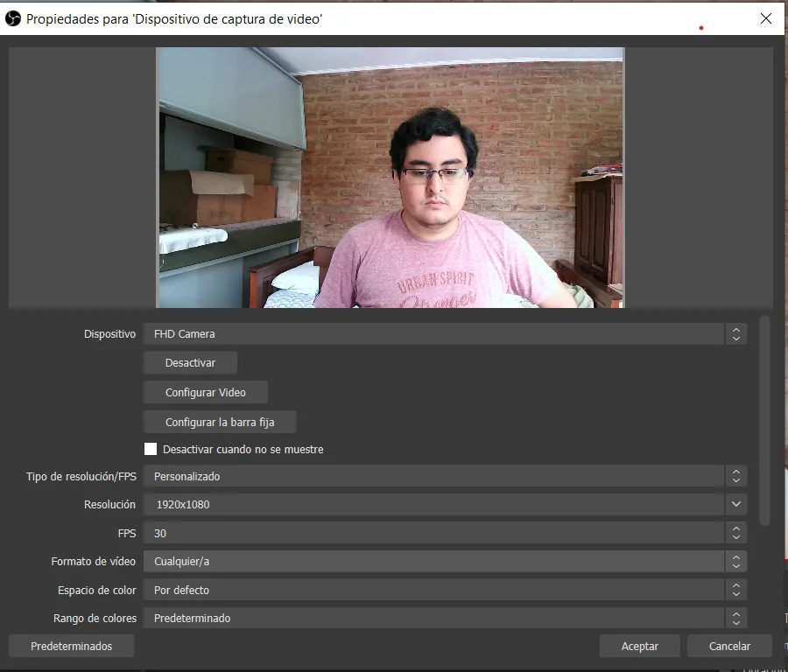The height and width of the screenshot is (672, 788).
Task: Click arrows beside Por defecto value
Action: [736, 590]
